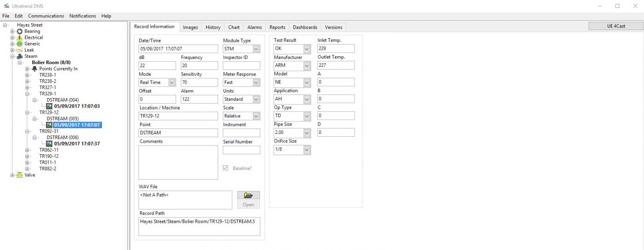
Task: Click the Steam category icon in tree
Action: pyautogui.click(x=20, y=57)
